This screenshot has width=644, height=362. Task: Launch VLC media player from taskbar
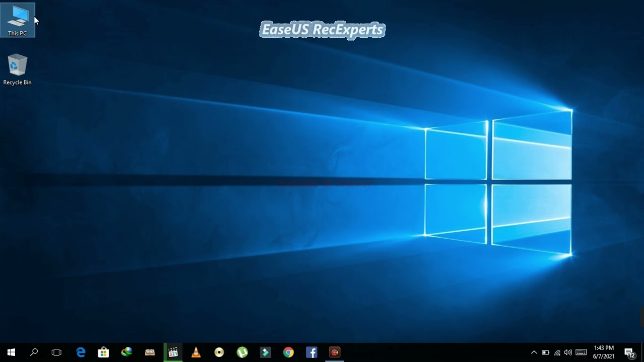pos(196,352)
